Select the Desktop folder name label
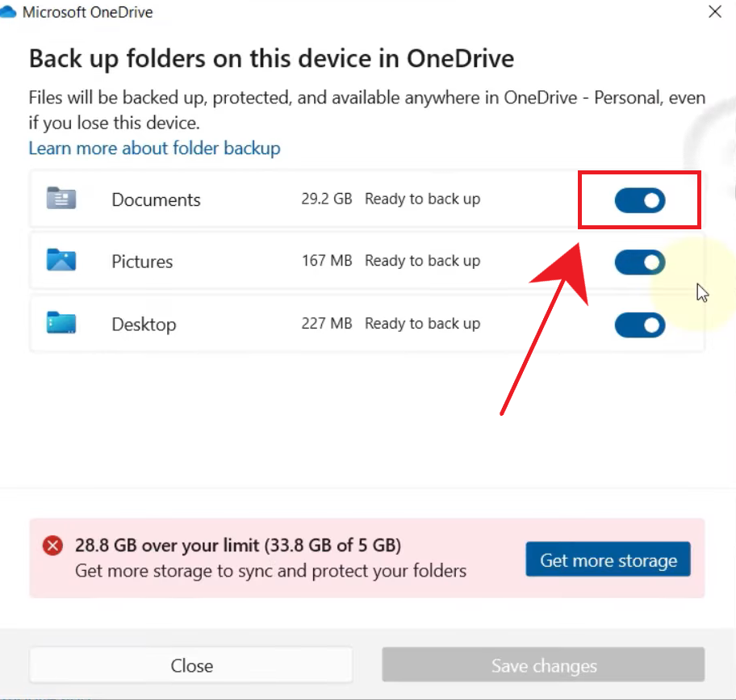This screenshot has height=700, width=736. coord(144,325)
